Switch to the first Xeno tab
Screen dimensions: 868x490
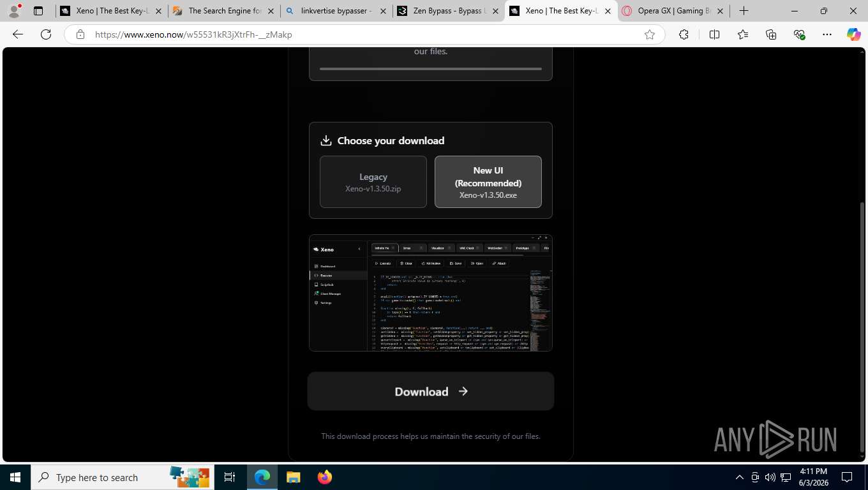coord(112,11)
